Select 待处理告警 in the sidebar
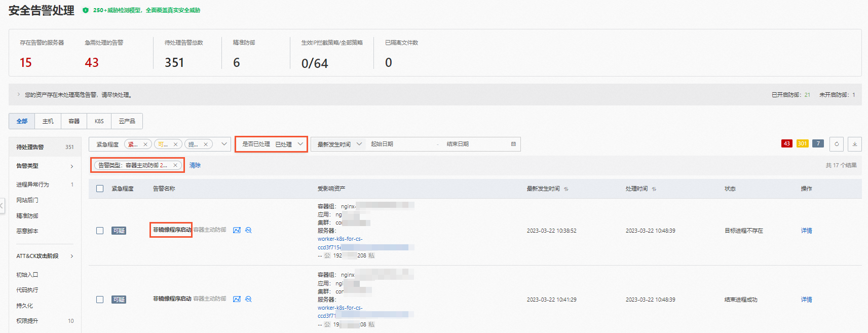The image size is (868, 333). click(45, 147)
